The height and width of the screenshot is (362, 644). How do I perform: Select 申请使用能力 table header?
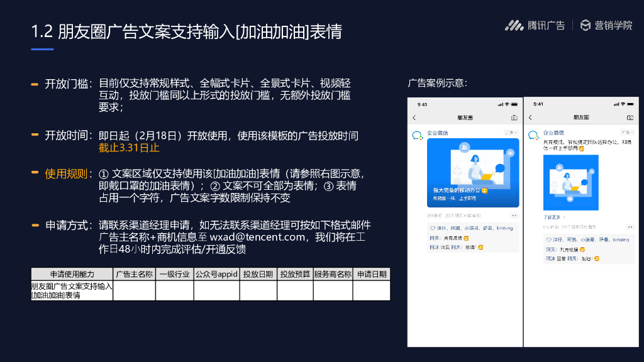72,274
